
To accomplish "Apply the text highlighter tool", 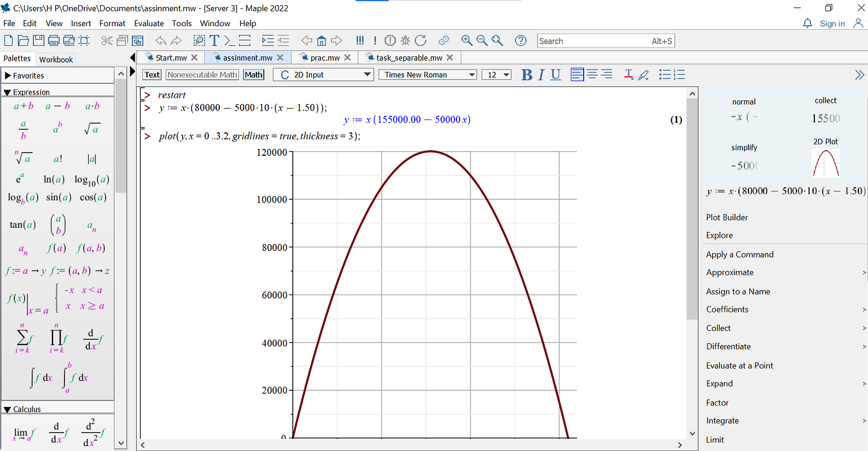I will [x=644, y=75].
